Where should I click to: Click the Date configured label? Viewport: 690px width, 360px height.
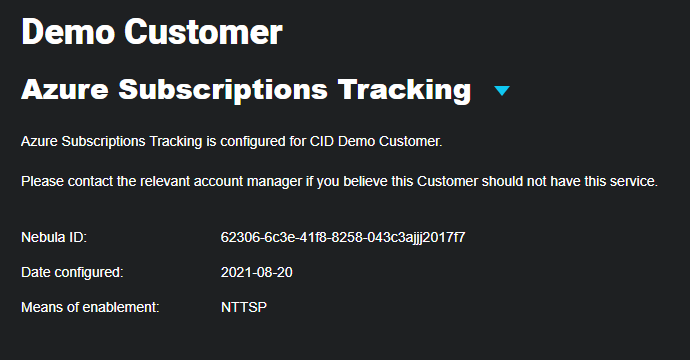pos(72,272)
